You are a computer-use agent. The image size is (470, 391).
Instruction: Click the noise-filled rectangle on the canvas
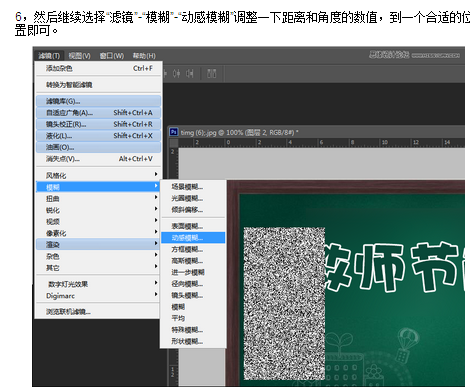[x=284, y=303]
